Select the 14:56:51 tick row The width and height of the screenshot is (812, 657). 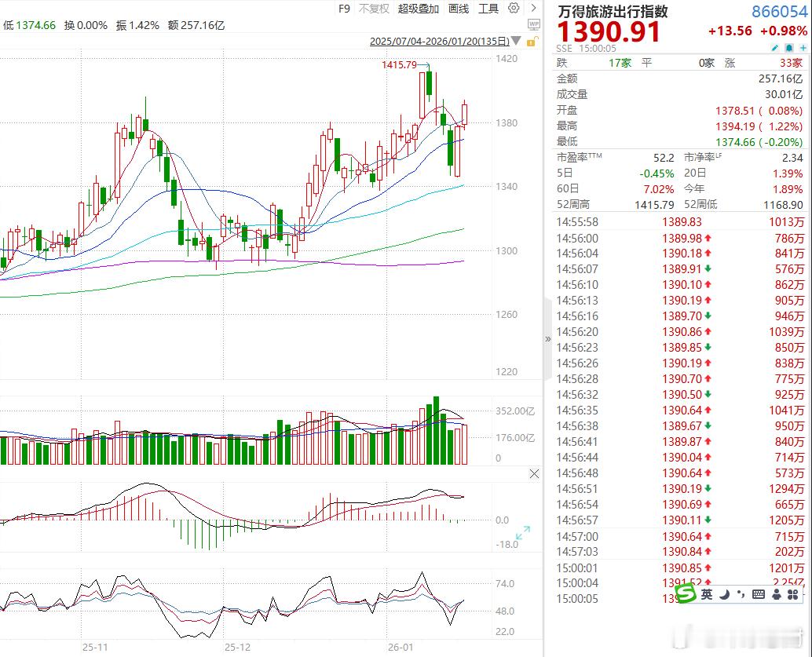click(x=679, y=489)
